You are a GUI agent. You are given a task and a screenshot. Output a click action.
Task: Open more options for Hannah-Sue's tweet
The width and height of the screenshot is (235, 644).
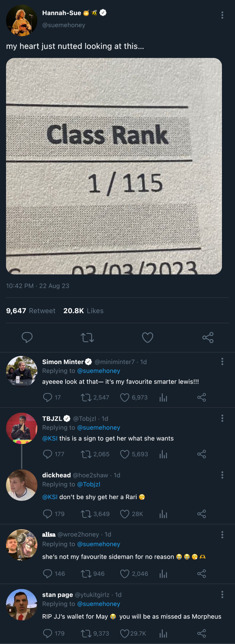[x=222, y=15]
